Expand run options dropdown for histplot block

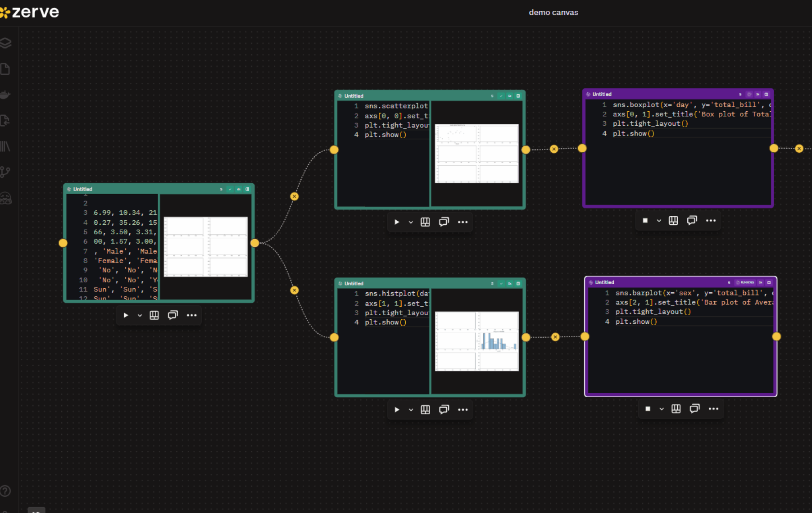coord(411,409)
